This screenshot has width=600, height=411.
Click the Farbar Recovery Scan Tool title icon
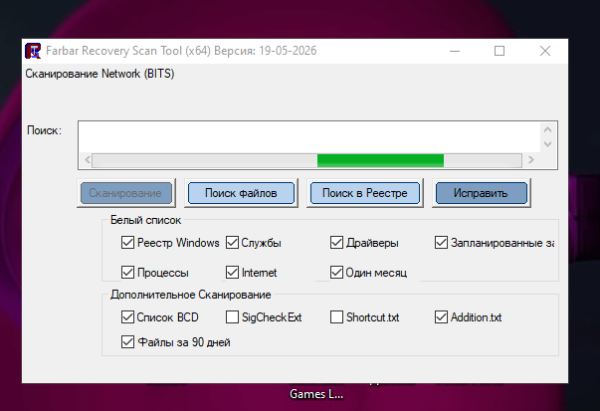[33, 51]
